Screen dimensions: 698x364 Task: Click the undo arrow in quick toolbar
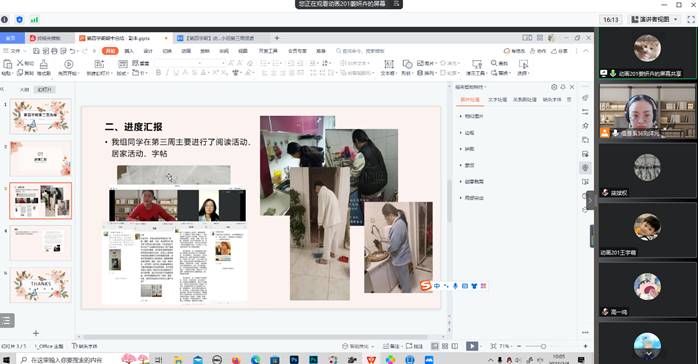click(73, 51)
